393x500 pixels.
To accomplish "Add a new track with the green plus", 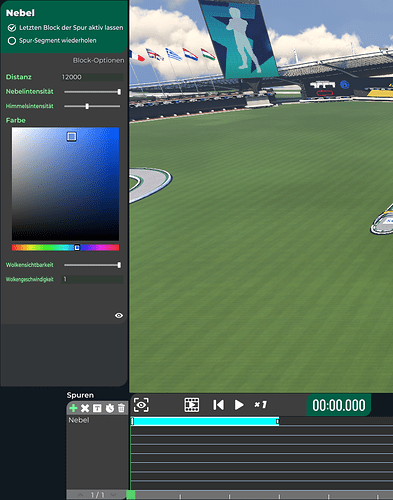I will point(73,408).
